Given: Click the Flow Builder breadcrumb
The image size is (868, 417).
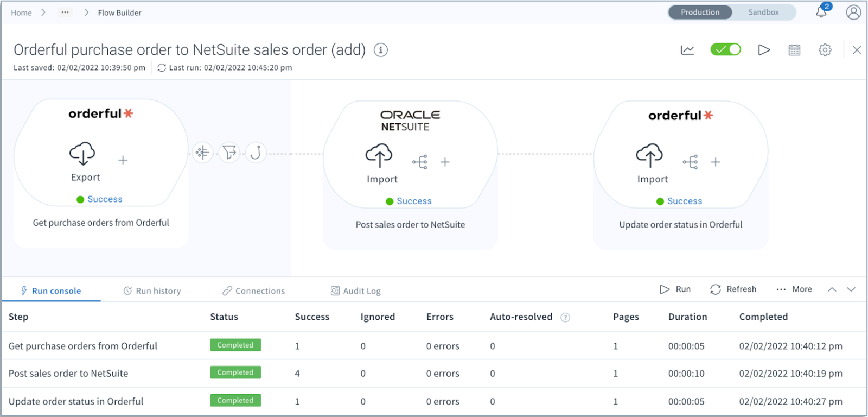Looking at the screenshot, I should tap(119, 12).
